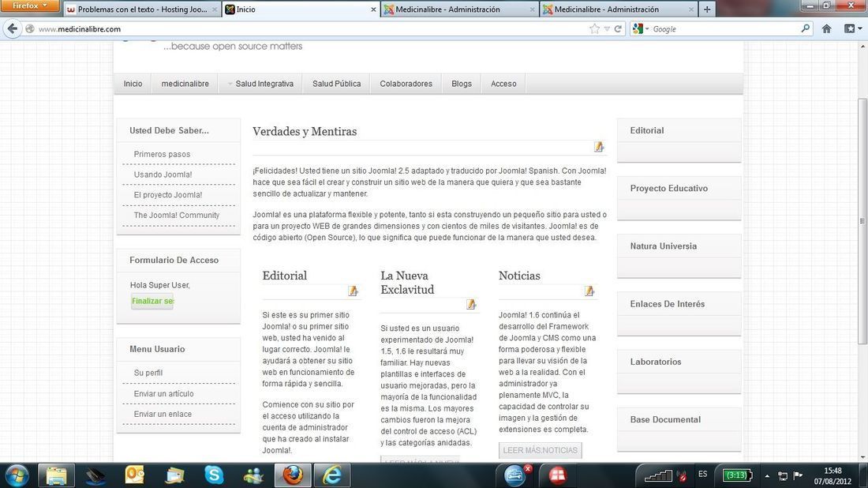This screenshot has height=488, width=868.
Task: Open Usando Joomla! link
Action: coord(163,175)
